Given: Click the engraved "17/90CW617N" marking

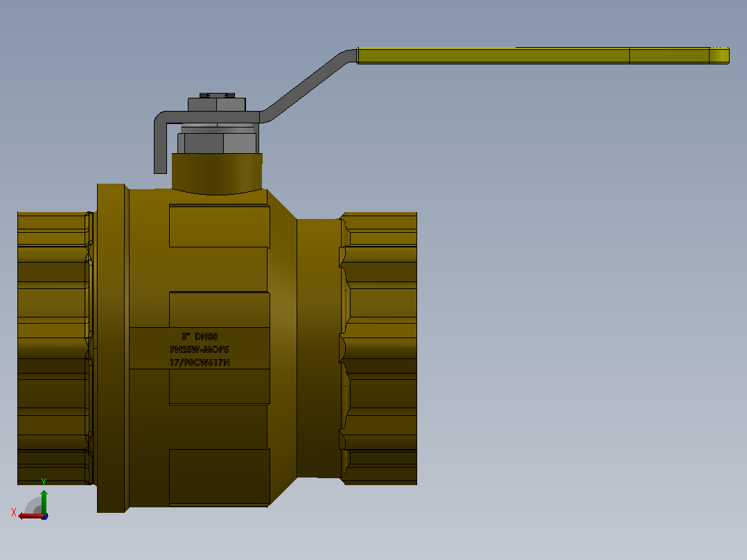Looking at the screenshot, I should pos(200,362).
